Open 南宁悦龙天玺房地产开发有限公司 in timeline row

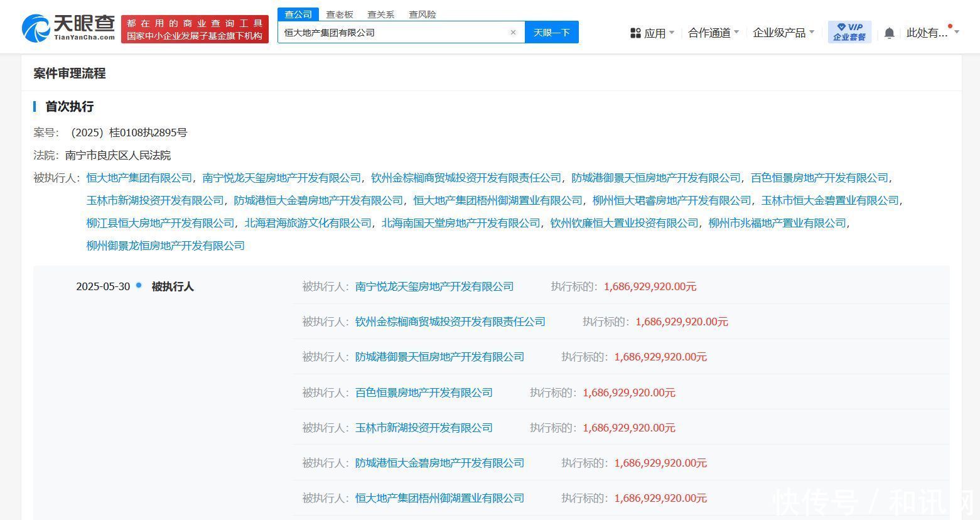point(434,286)
